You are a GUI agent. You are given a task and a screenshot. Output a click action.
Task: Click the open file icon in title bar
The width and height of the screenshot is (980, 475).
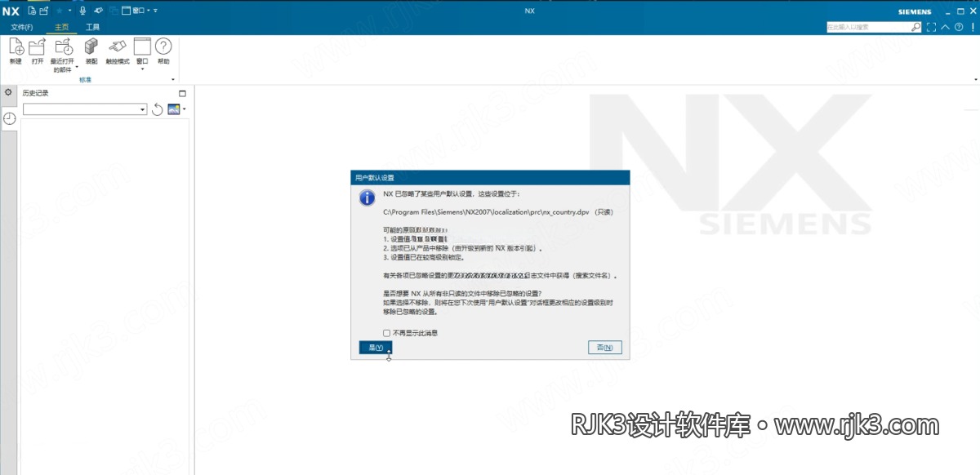pyautogui.click(x=44, y=11)
